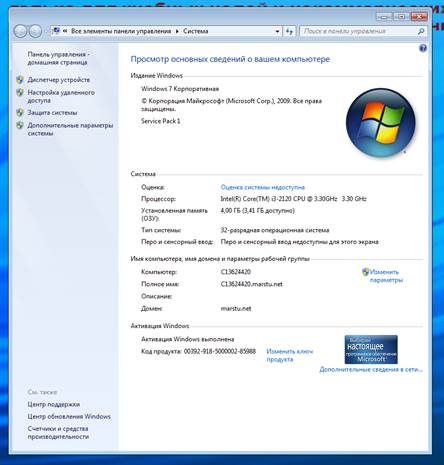Click the installed memory value 4,00 ГБ
444x465 pixels.
pyautogui.click(x=258, y=211)
